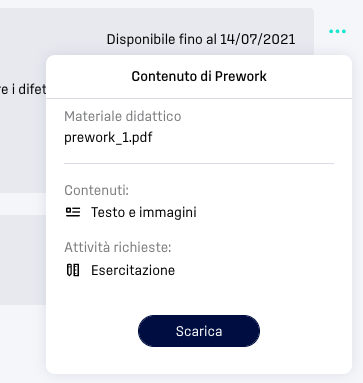Click the Testo e immagini label
Viewport: 363px width, 383px height.
coord(144,212)
